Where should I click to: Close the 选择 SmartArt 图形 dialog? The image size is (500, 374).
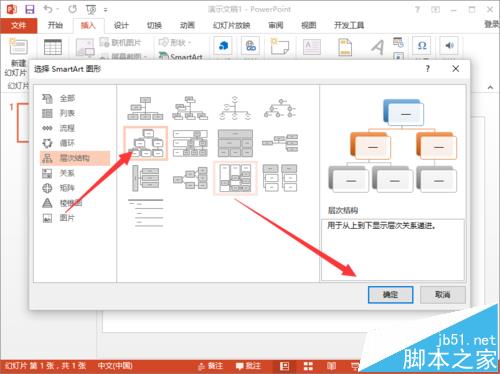(456, 69)
